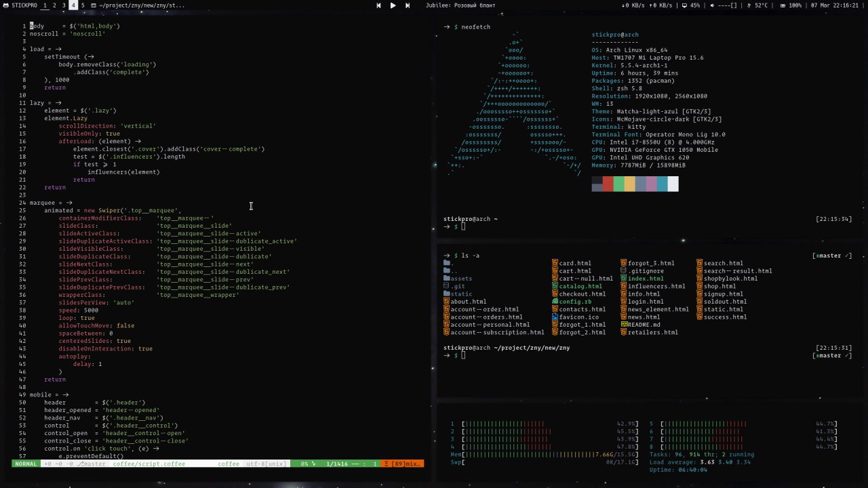Click the play button in top bar

(x=393, y=5)
